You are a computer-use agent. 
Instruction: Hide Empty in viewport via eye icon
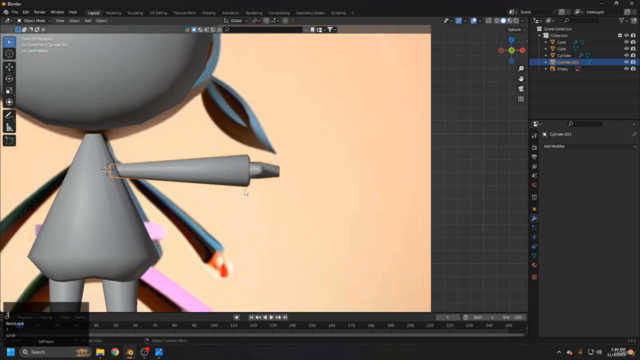click(626, 69)
